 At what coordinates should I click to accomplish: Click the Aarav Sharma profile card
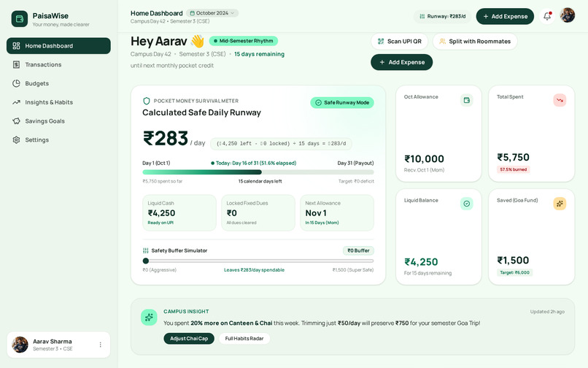(x=58, y=345)
